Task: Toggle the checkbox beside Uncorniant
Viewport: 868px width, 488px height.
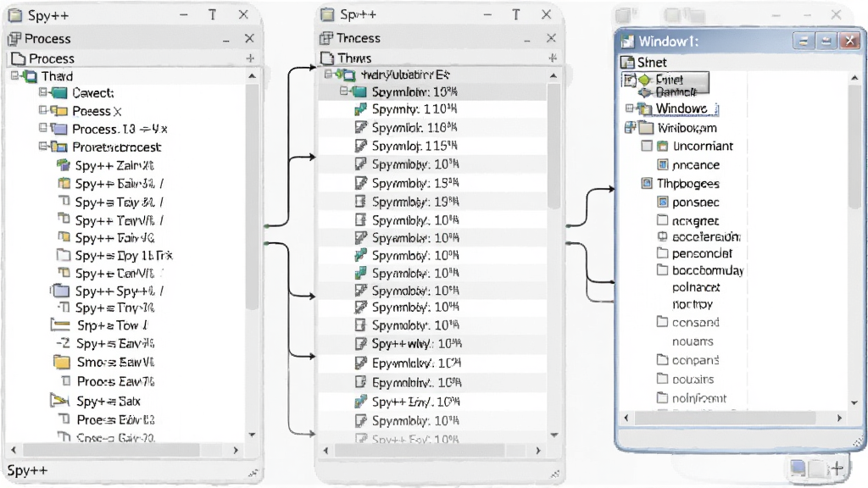Action: pyautogui.click(x=647, y=146)
